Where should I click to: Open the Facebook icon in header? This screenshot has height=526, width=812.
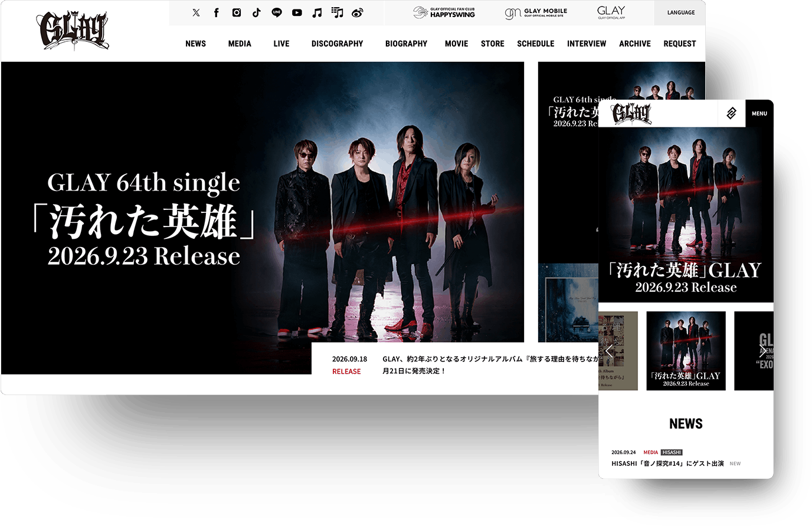pos(217,12)
